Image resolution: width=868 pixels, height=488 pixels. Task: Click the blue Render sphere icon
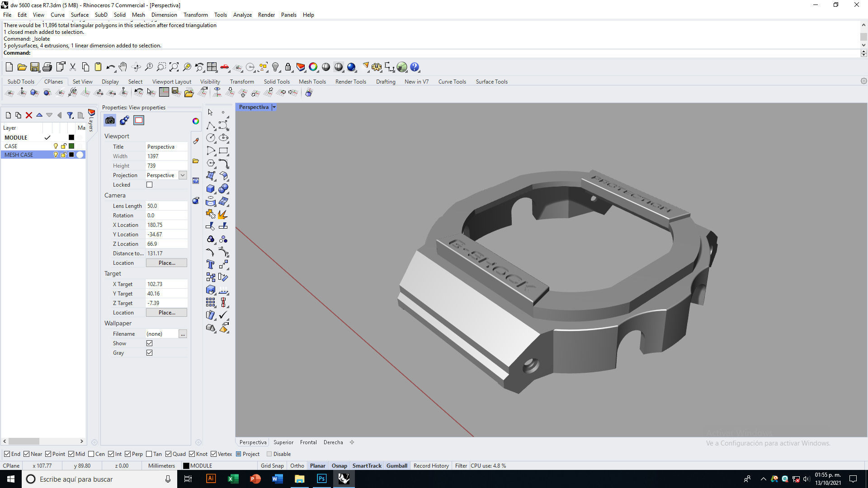pyautogui.click(x=351, y=67)
